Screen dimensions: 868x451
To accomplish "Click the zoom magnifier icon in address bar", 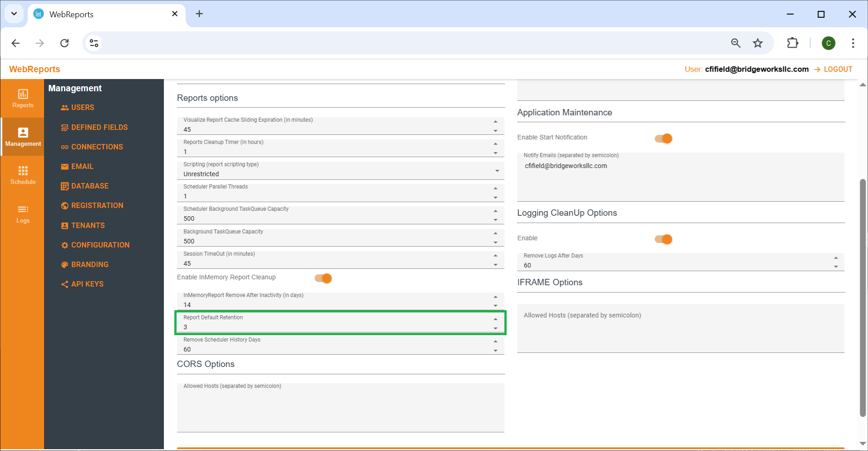I will point(736,43).
